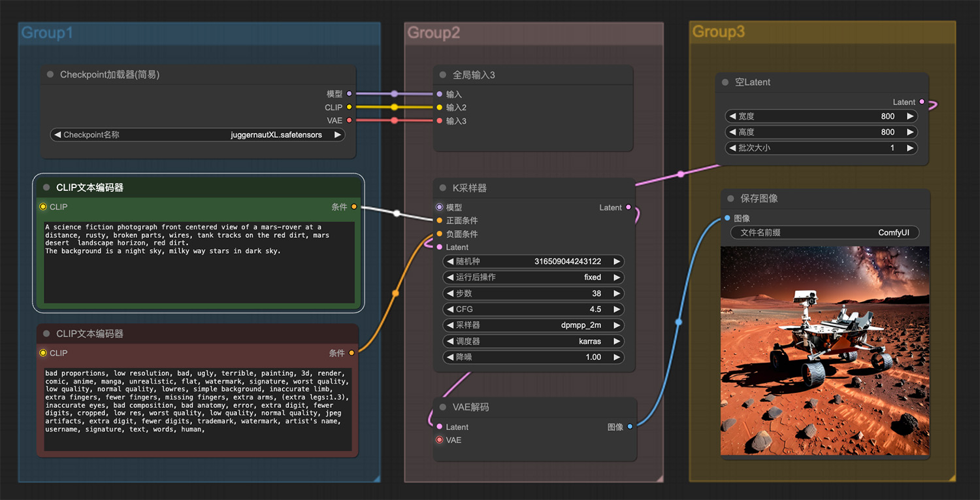Click the 正面条件 input port on K采样器
The image size is (980, 500).
(x=439, y=220)
